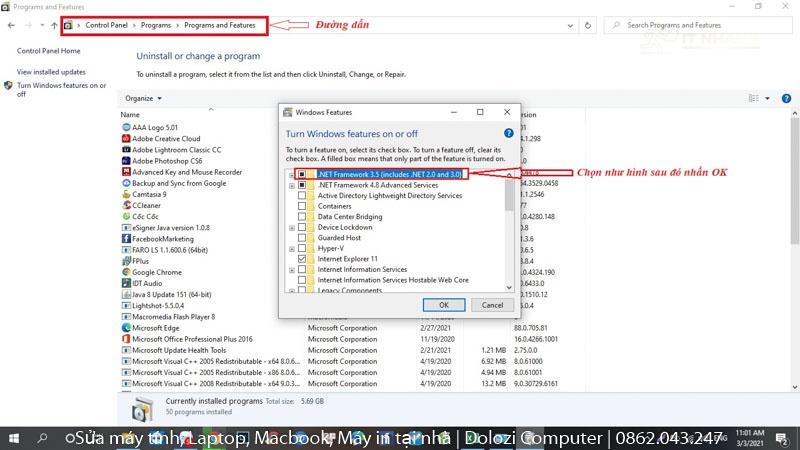Viewport: 800px width, 450px height.
Task: Go back using the back arrow
Action: [x=11, y=25]
